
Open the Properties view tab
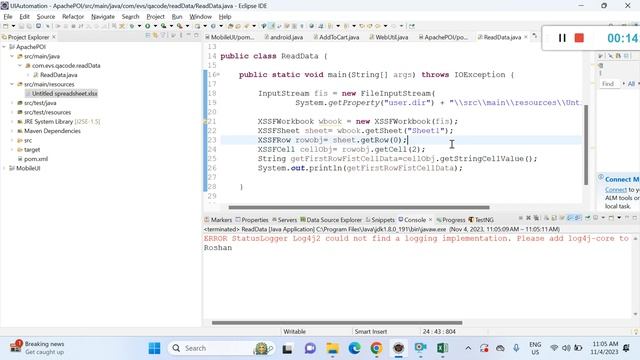(252, 220)
